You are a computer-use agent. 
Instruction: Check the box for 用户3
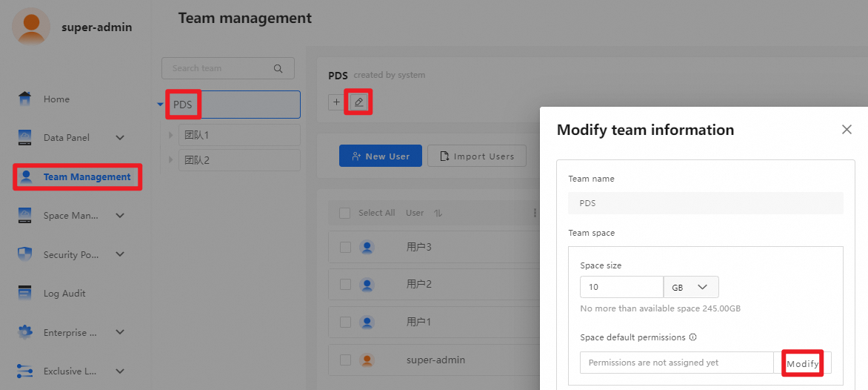tap(345, 247)
